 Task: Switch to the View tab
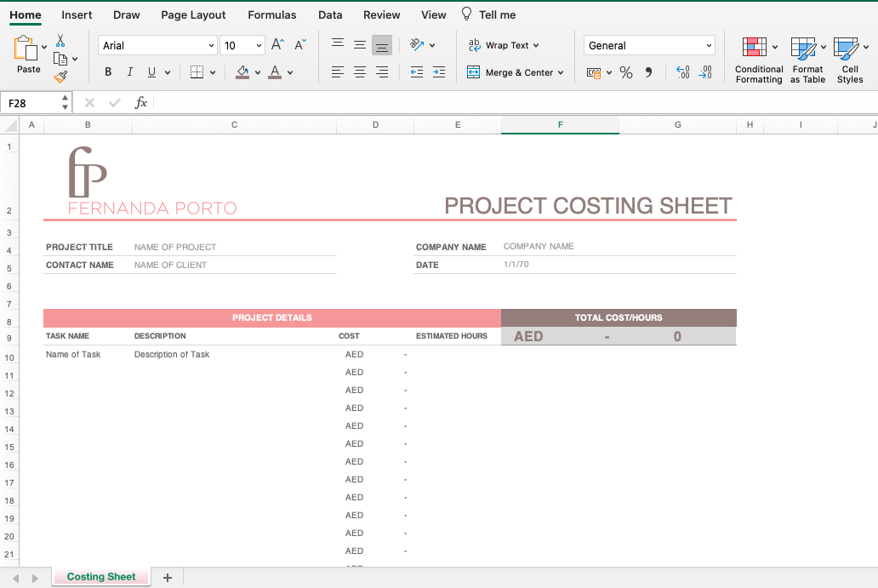[x=433, y=15]
